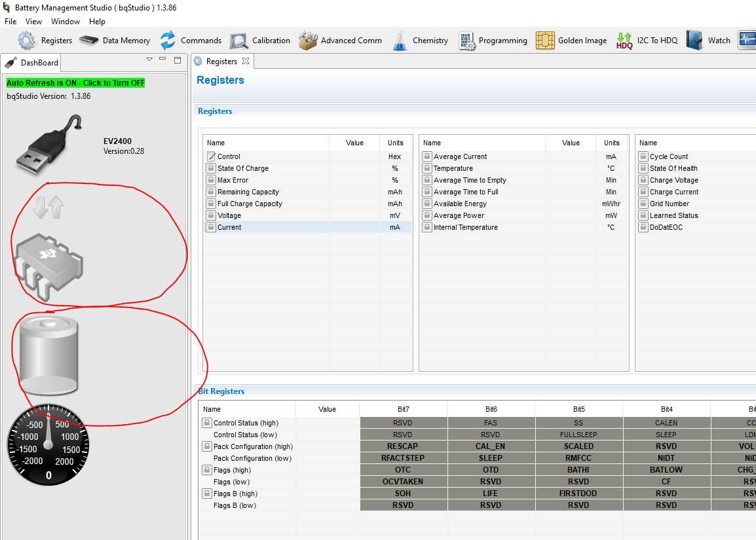Viewport: 756px width, 540px height.
Task: Click Value column header in first register table
Action: point(354,143)
